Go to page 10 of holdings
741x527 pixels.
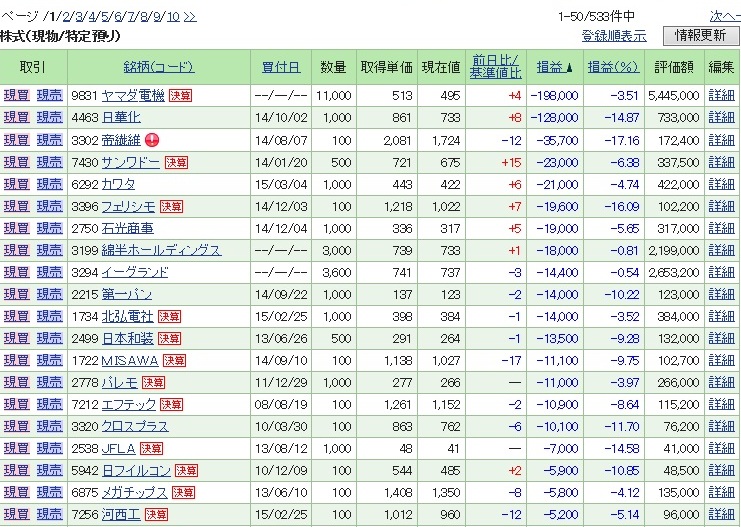click(x=173, y=17)
